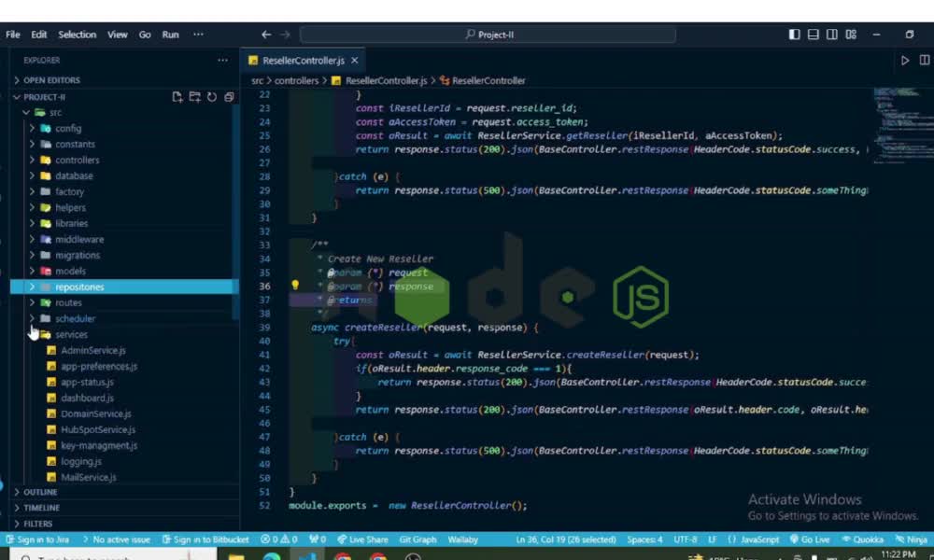
Task: Click the Go Live server button
Action: (x=809, y=539)
